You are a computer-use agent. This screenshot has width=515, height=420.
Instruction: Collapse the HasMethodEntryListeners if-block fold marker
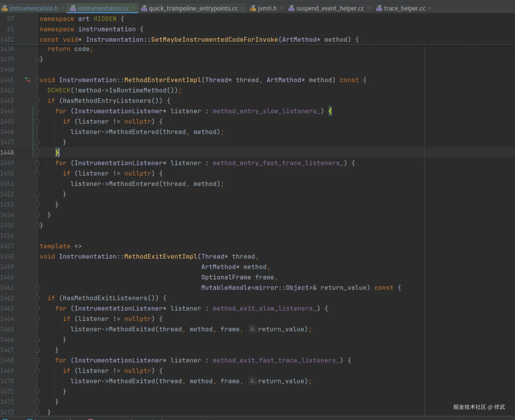click(x=37, y=101)
